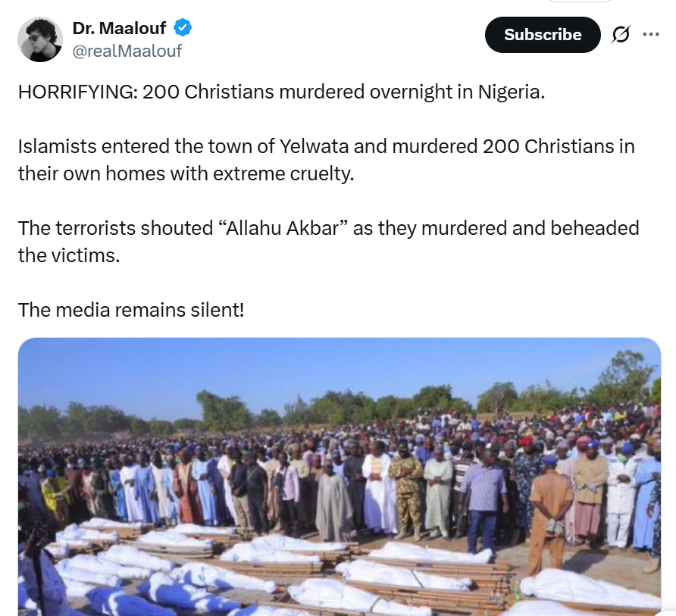Click the word 'Yelwata' in the post
Viewport: 676px width, 616px height.
tap(314, 146)
